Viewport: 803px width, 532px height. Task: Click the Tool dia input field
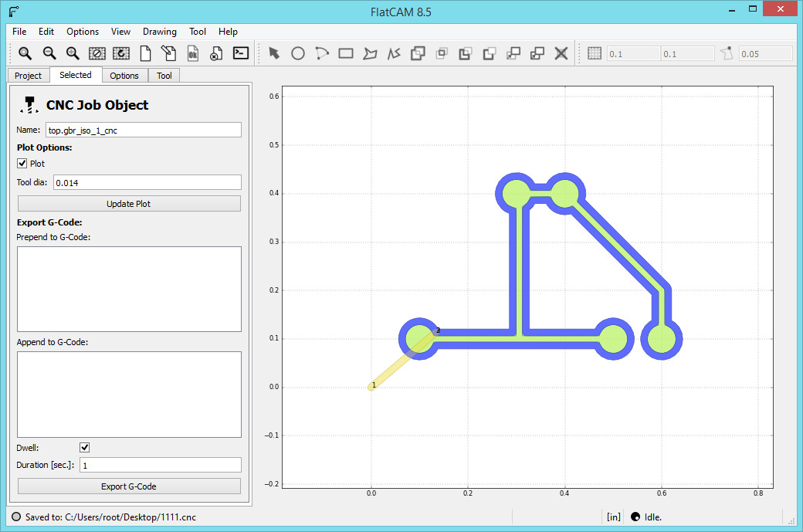point(147,183)
